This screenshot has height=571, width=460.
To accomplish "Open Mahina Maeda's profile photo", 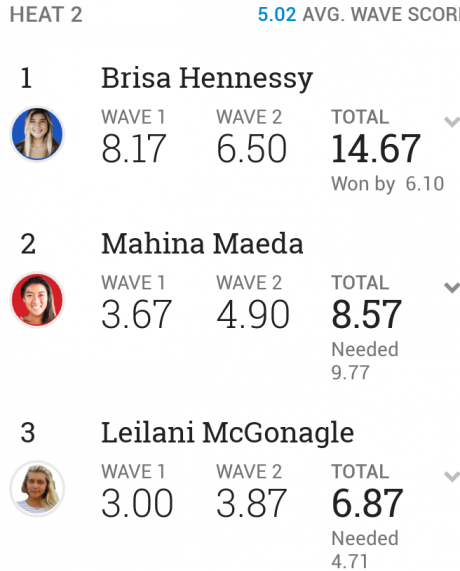I will tap(37, 300).
